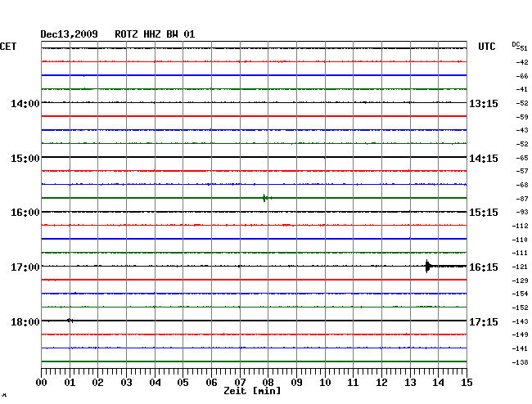532x404 pixels.
Task: Click the 15:15 UTC time label
Action: pyautogui.click(x=484, y=213)
